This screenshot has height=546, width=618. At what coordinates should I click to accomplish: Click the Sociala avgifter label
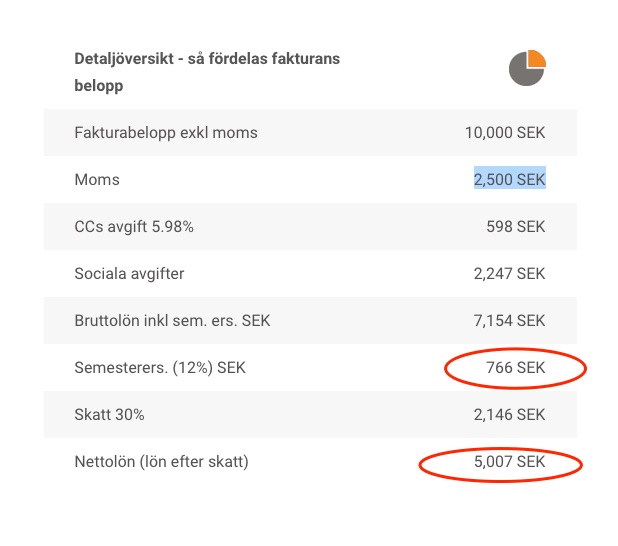click(129, 274)
